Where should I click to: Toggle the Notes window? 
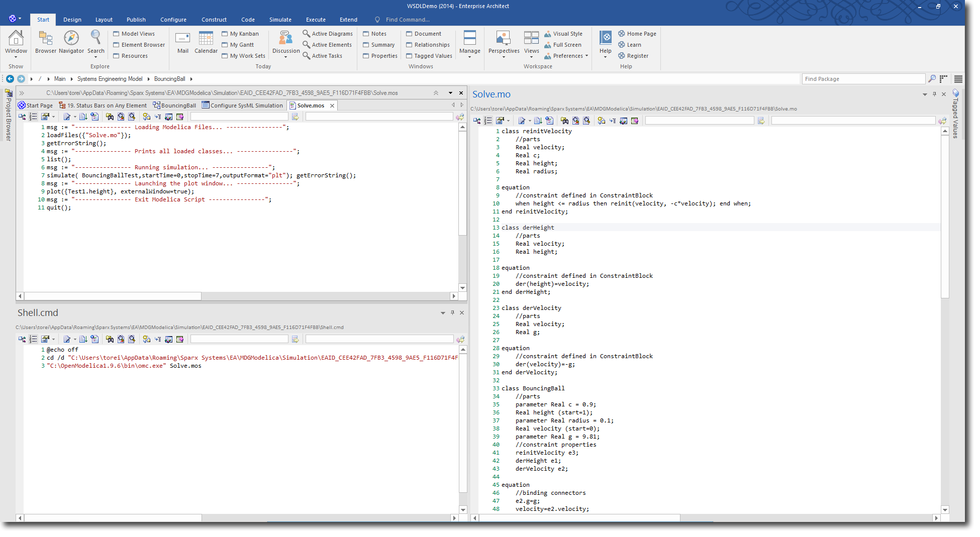pos(374,34)
